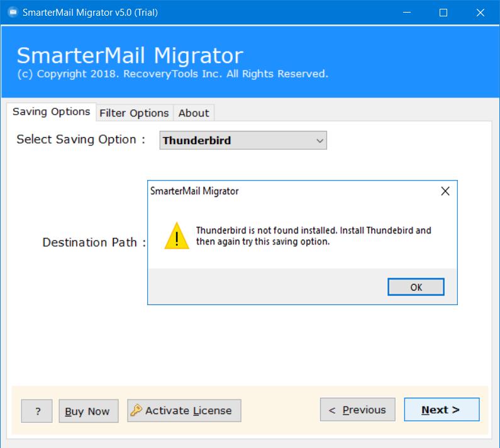
Task: Click the SmarterMail Migrator banner heading
Action: (130, 55)
